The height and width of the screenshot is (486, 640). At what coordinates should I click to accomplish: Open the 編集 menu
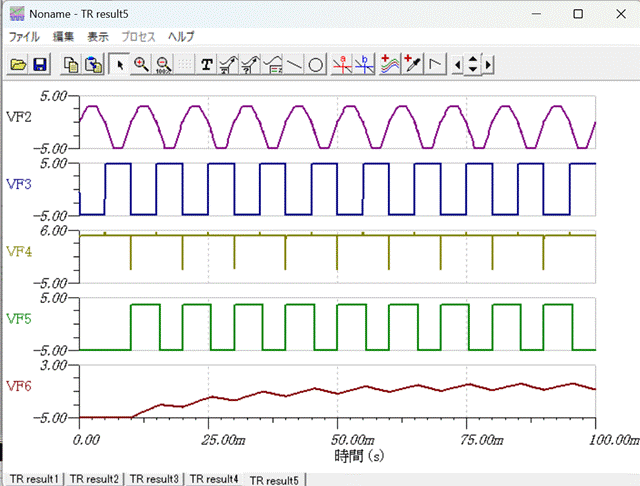pyautogui.click(x=63, y=36)
